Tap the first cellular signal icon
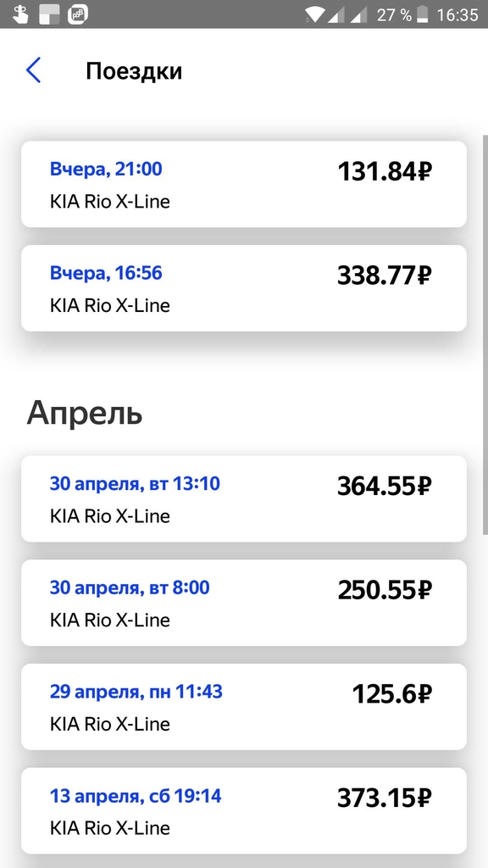 [336, 14]
